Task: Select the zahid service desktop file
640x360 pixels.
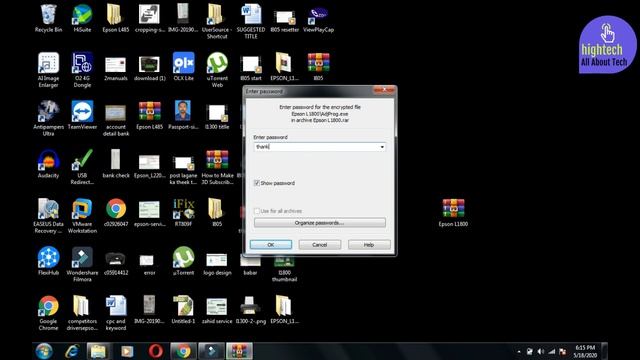Action: (x=217, y=309)
